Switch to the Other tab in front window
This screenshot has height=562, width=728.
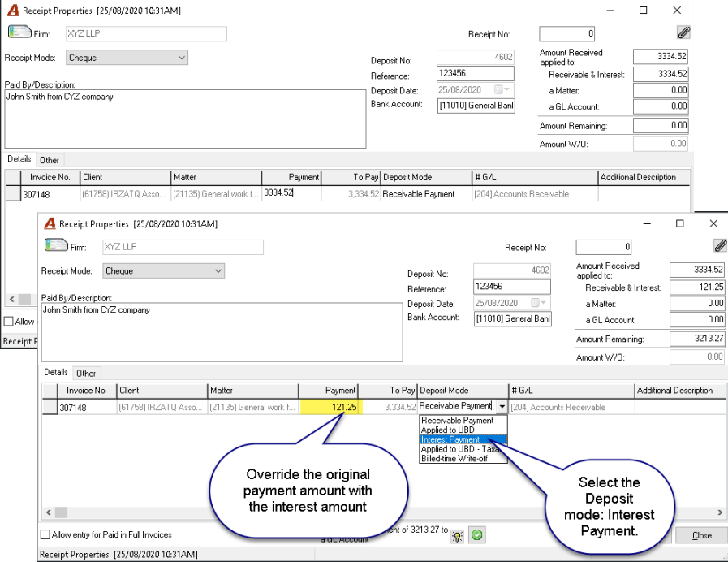(86, 374)
